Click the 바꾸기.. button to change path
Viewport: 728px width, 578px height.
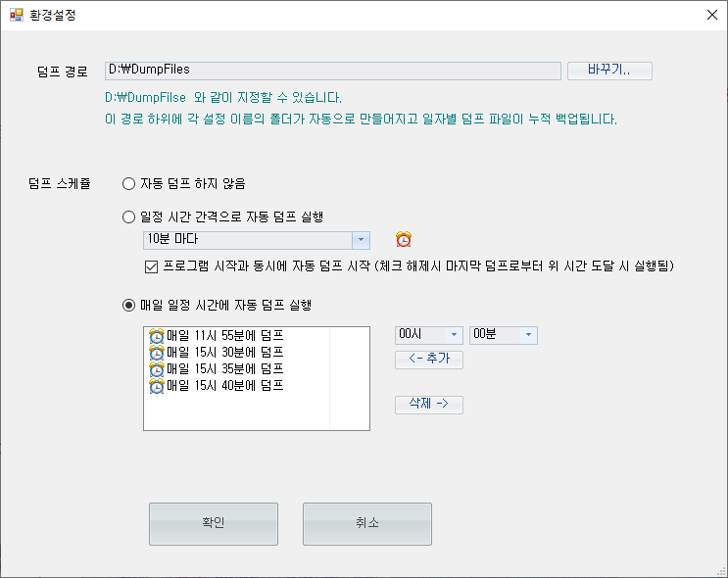(x=609, y=71)
